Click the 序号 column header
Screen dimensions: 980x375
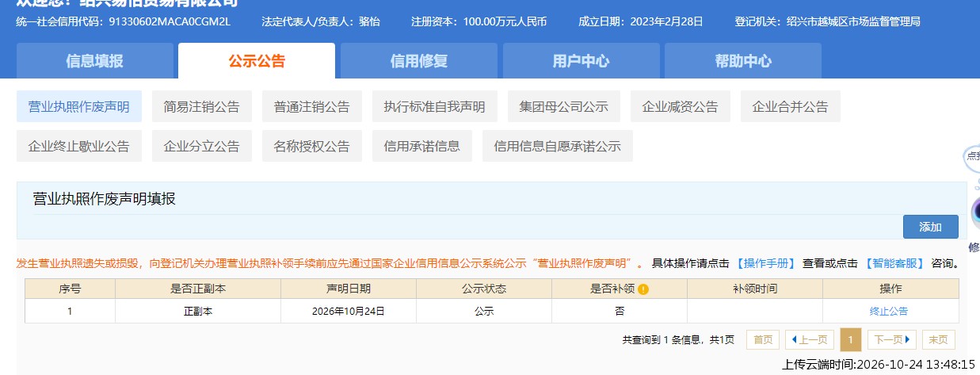click(70, 289)
